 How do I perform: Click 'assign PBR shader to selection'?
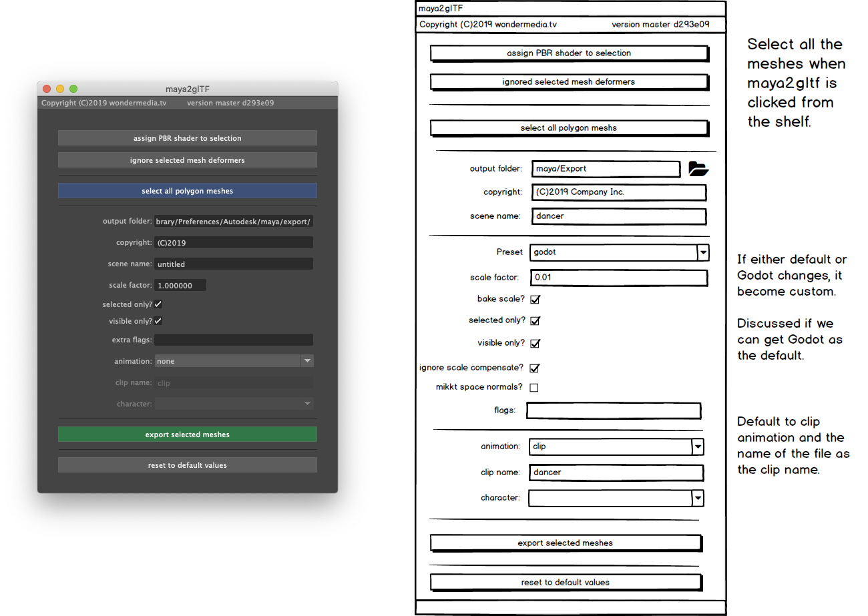pos(188,137)
